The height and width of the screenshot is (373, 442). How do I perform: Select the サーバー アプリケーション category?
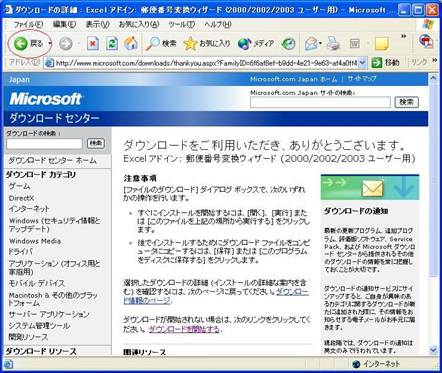49,314
